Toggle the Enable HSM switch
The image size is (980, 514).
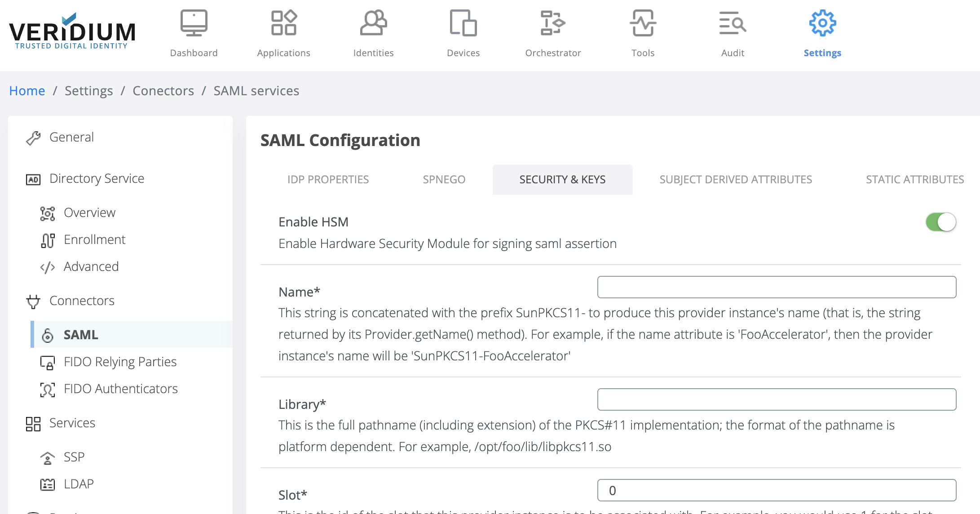point(940,222)
